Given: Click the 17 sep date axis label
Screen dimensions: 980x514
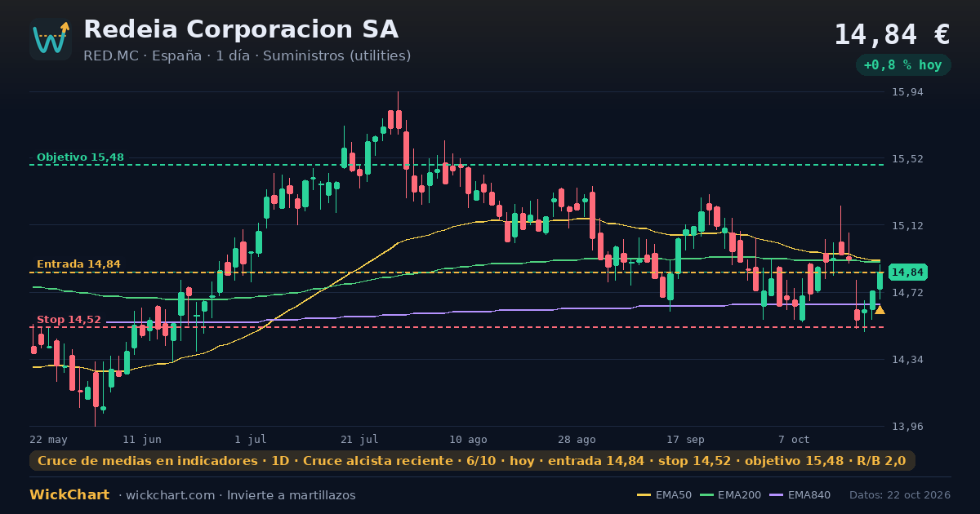Looking at the screenshot, I should (685, 439).
